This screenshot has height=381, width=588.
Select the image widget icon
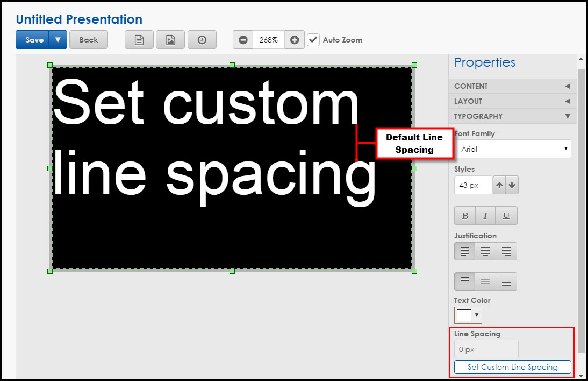click(170, 39)
